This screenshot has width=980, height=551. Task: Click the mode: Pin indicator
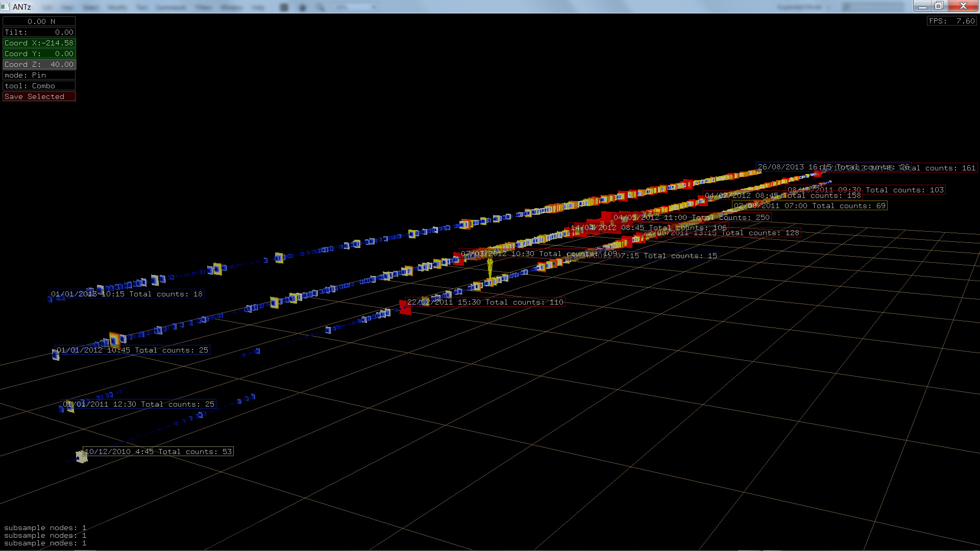[39, 75]
